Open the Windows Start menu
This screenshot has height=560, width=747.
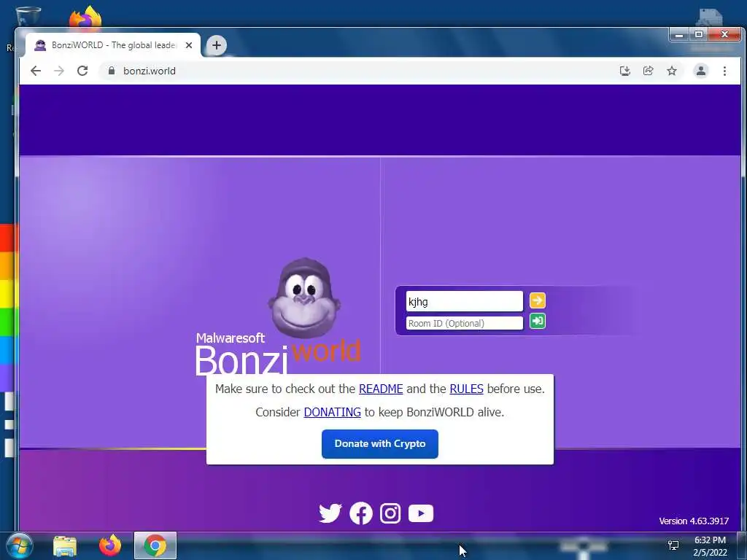pyautogui.click(x=18, y=545)
